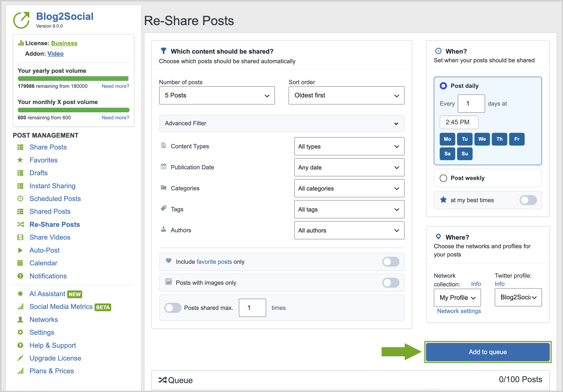Open the Networks menu item

44,319
